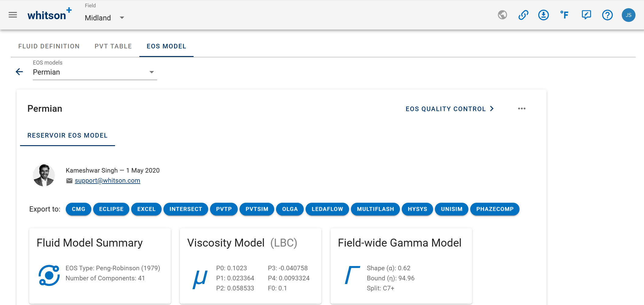Open the three-dot more options menu
Screen dimensions: 644x305
[x=522, y=109]
